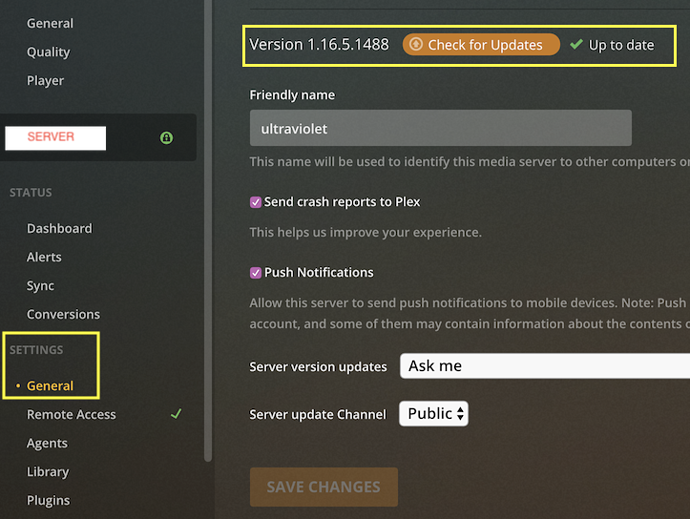Click the Friendly name input field
Viewport: 690px width, 519px height.
[x=440, y=128]
